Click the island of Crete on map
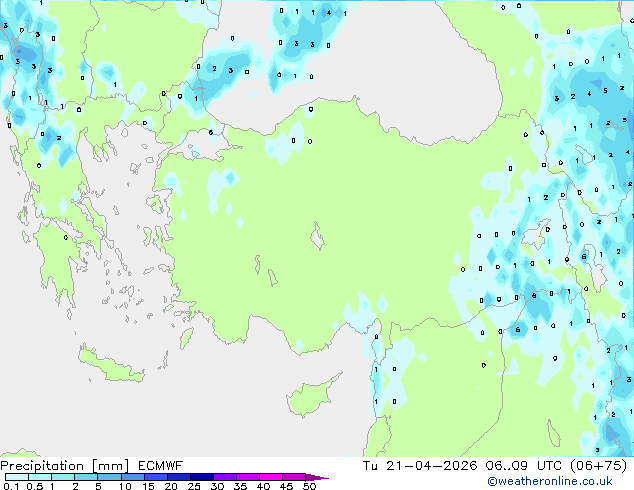The width and height of the screenshot is (634, 490). coord(110,366)
